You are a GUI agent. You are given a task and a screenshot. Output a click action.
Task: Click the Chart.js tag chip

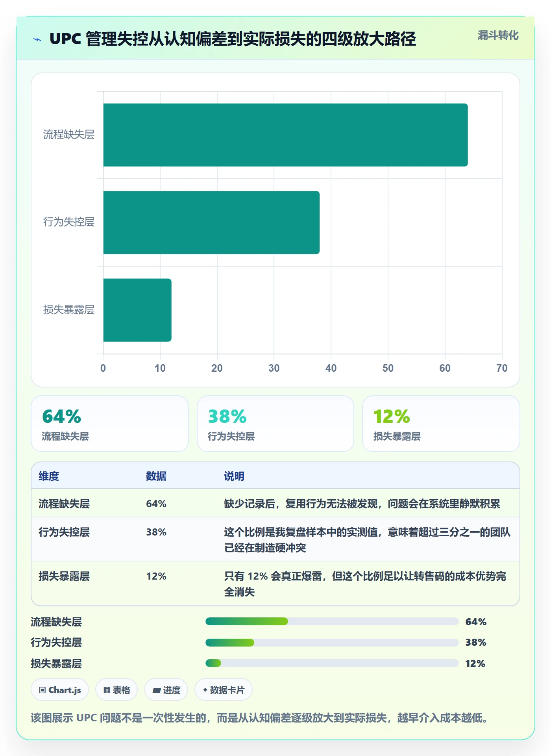pos(60,689)
